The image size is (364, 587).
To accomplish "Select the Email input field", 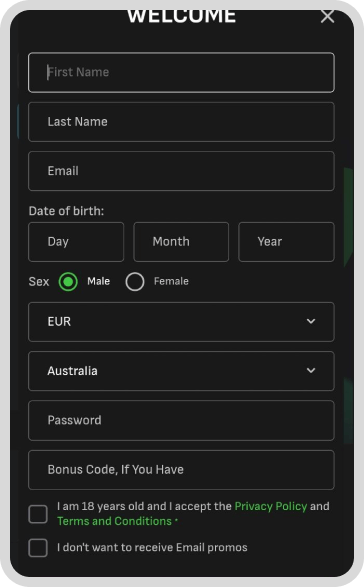I will point(181,171).
